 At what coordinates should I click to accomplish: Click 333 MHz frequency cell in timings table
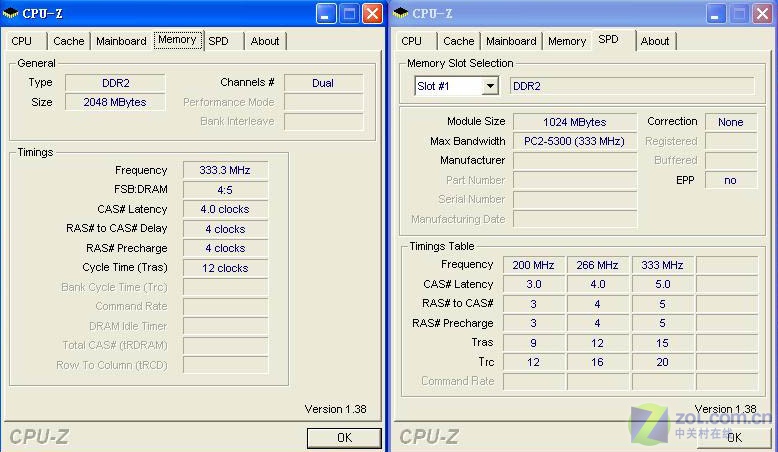tap(662, 265)
